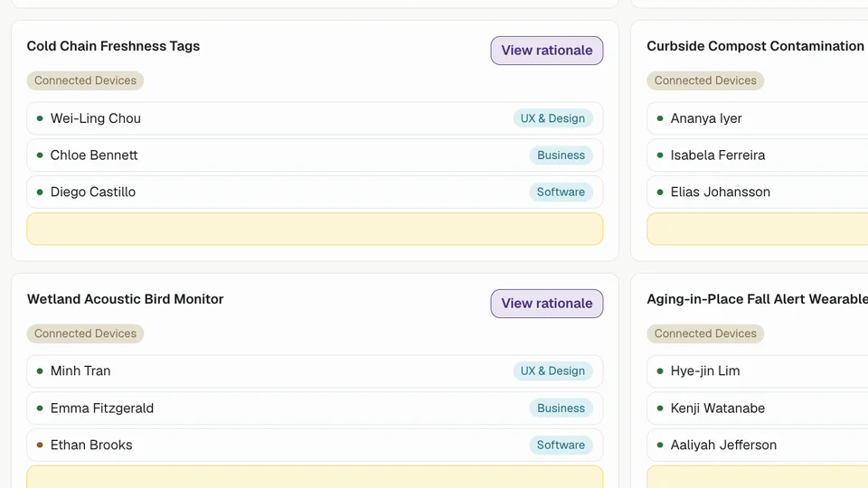Screen dimensions: 868x488
Task: Click Aging-in-Place Fall Alert Wearable title
Action: 758,299
